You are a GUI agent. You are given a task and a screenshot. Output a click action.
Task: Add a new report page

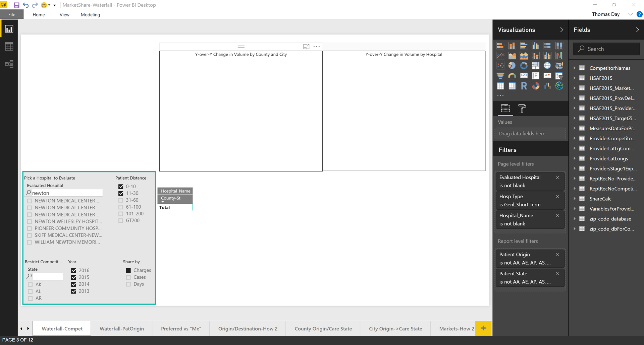483,328
